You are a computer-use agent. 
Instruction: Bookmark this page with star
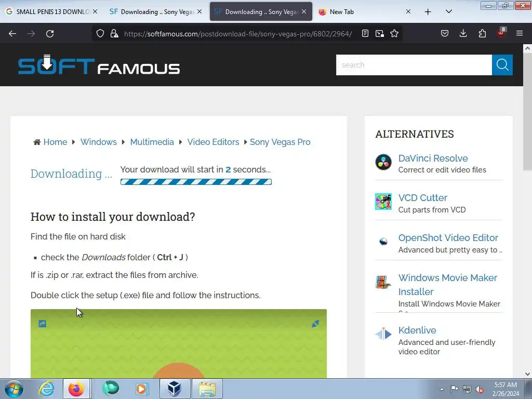tap(394, 33)
